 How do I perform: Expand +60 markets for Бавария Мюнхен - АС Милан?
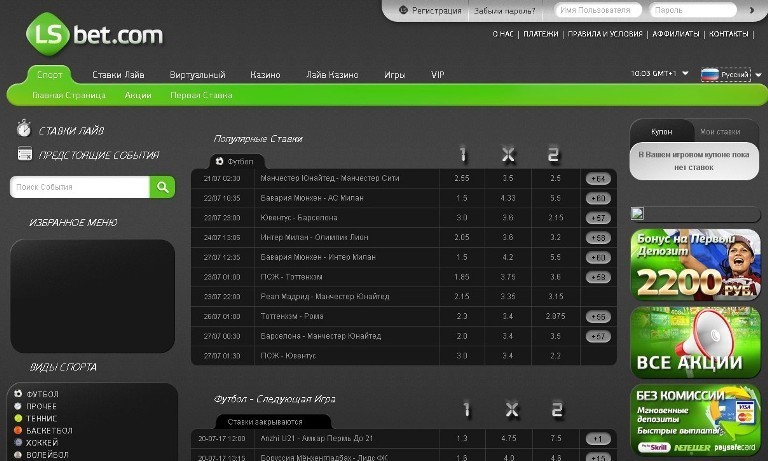(598, 198)
